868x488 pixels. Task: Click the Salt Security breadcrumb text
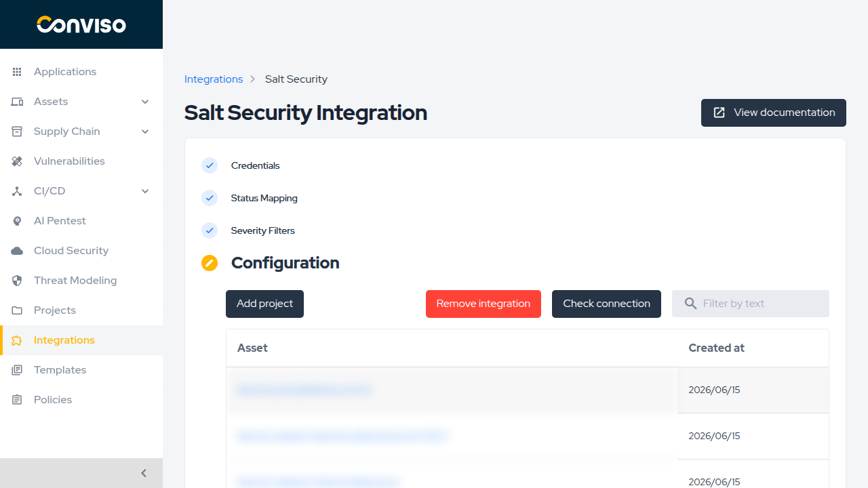click(x=296, y=79)
